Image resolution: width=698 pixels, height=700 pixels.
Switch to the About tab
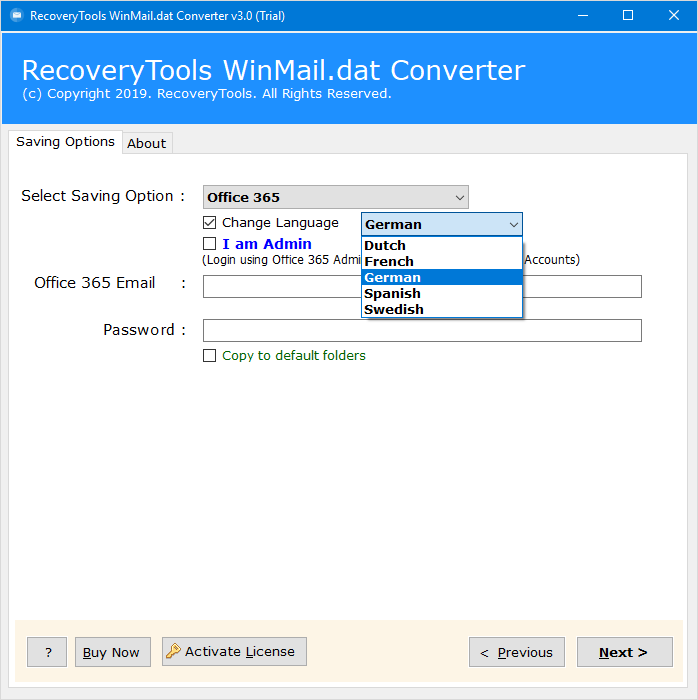pyautogui.click(x=147, y=143)
